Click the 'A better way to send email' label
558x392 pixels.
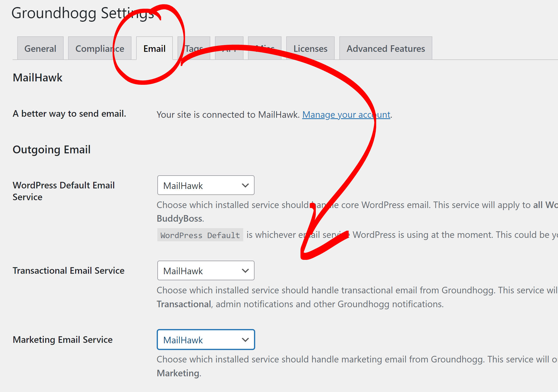(69, 114)
